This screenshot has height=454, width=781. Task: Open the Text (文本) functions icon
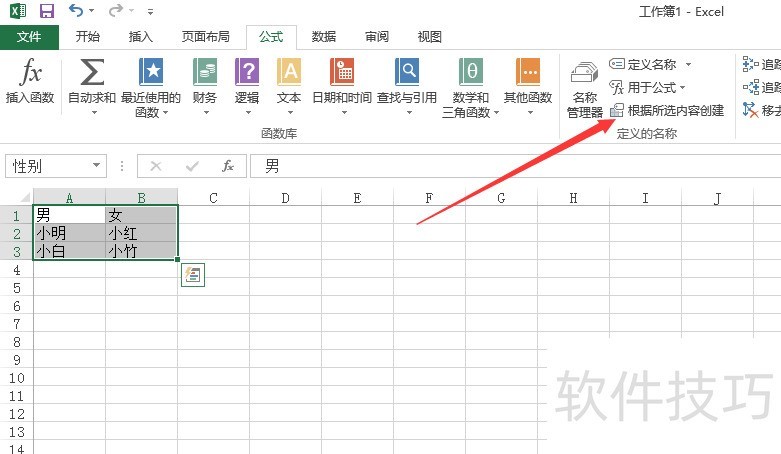coord(289,72)
